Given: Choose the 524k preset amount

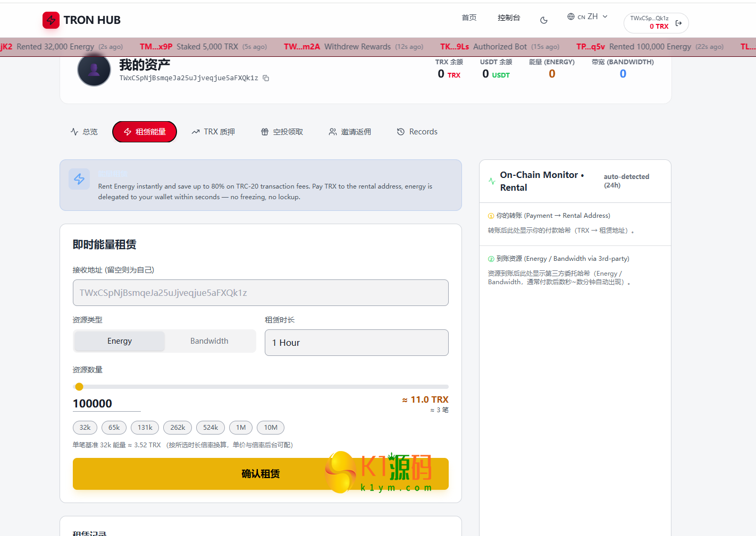Looking at the screenshot, I should tap(211, 428).
